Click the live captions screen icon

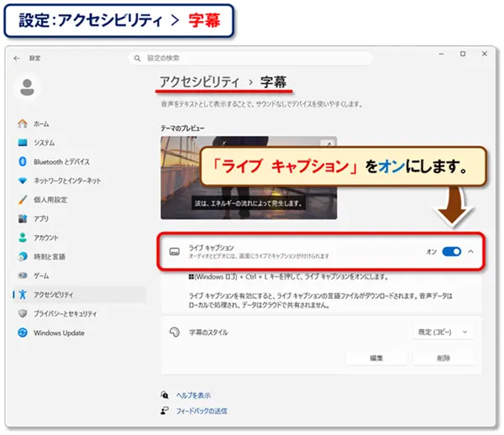(175, 252)
